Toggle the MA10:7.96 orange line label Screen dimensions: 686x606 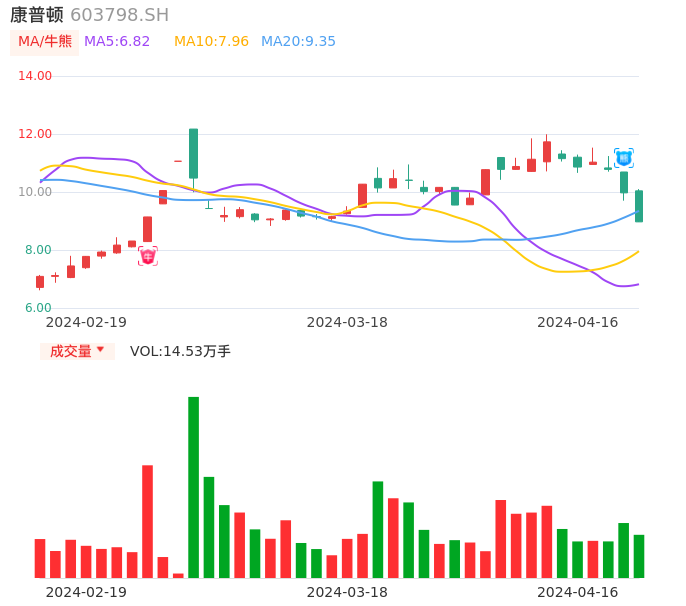[x=211, y=42]
